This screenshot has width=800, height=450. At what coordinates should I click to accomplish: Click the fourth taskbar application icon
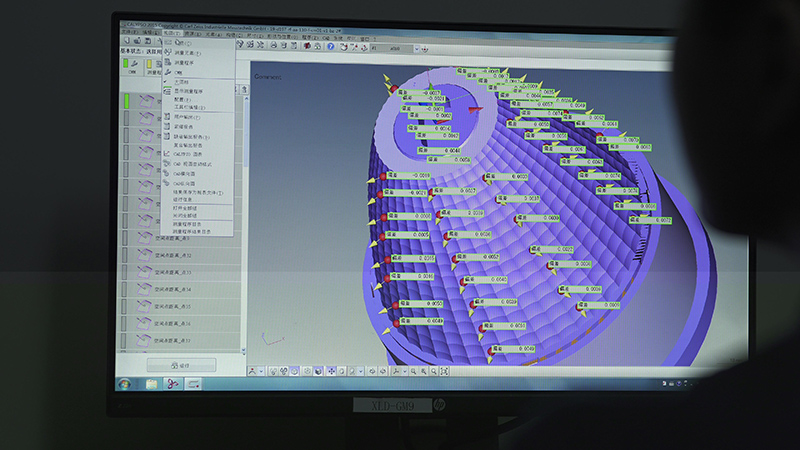[193, 384]
